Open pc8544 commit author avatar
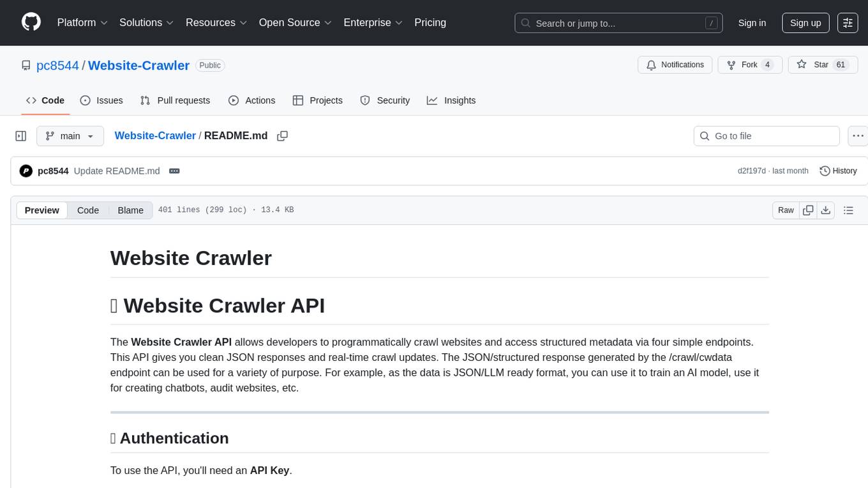The height and width of the screenshot is (488, 868). (26, 171)
